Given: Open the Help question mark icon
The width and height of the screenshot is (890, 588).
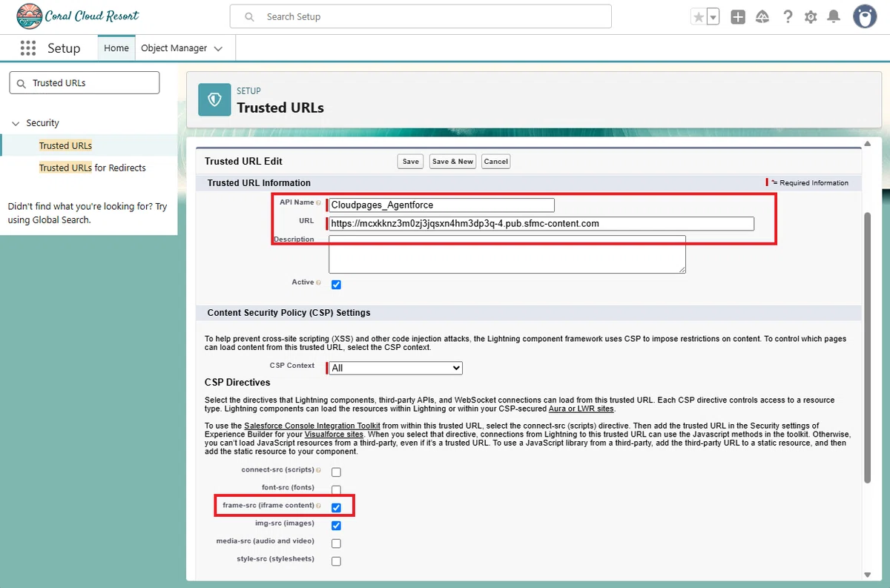Looking at the screenshot, I should pos(788,16).
